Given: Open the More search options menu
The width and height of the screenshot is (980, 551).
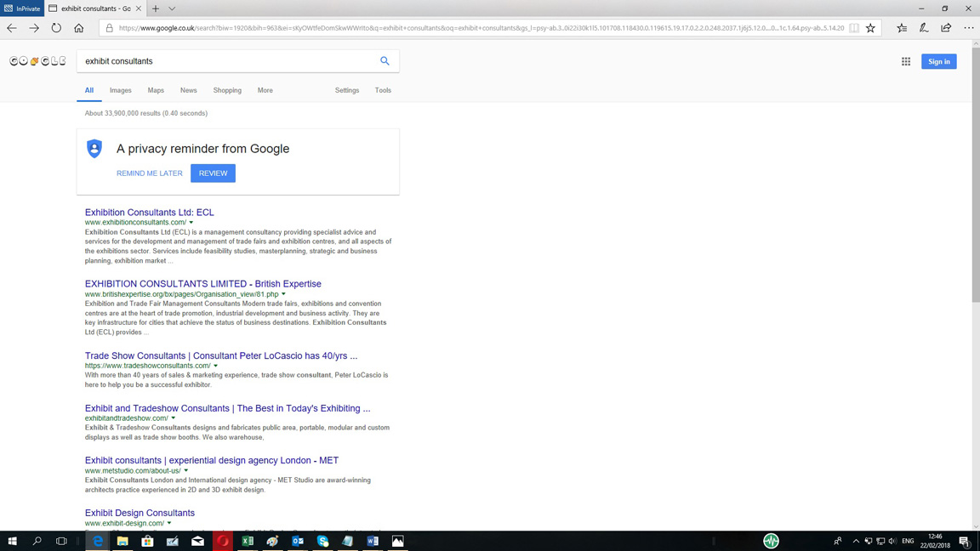Looking at the screenshot, I should (x=265, y=90).
